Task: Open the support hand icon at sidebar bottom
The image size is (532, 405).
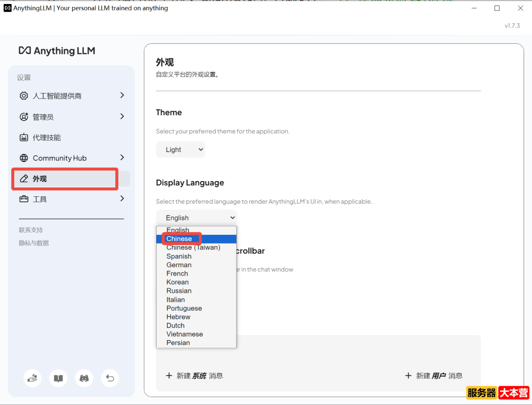Action: [33, 378]
